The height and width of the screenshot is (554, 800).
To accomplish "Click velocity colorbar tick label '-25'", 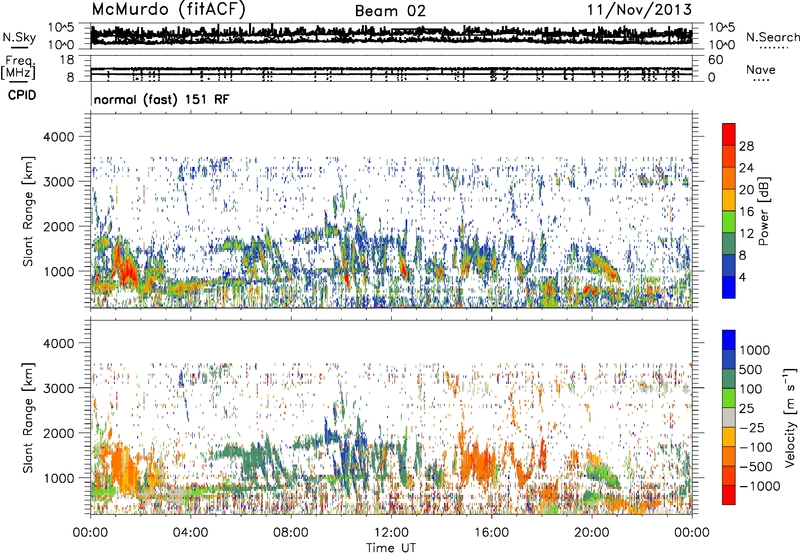I will tap(751, 427).
